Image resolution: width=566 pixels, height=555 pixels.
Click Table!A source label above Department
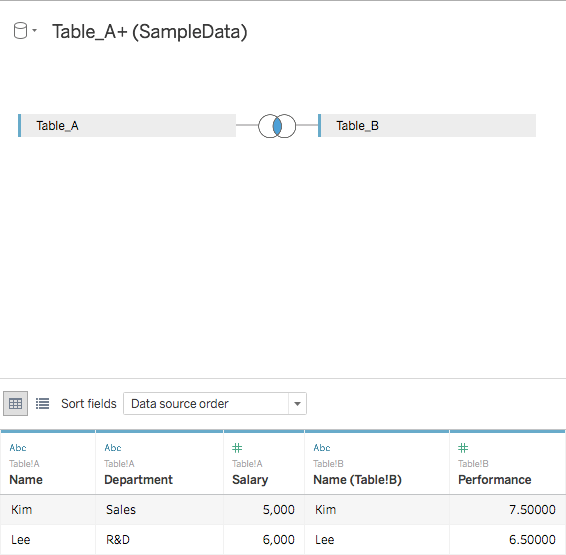click(119, 464)
